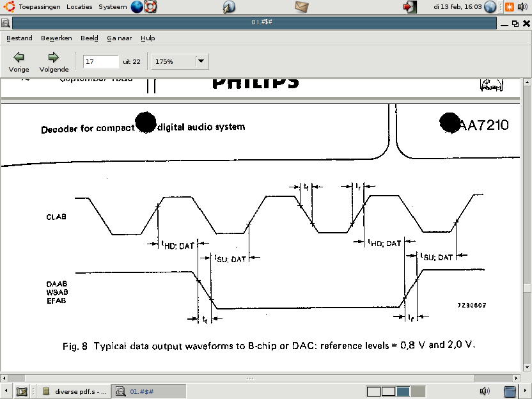
Task: Open the Locaties panel menu
Action: point(79,6)
